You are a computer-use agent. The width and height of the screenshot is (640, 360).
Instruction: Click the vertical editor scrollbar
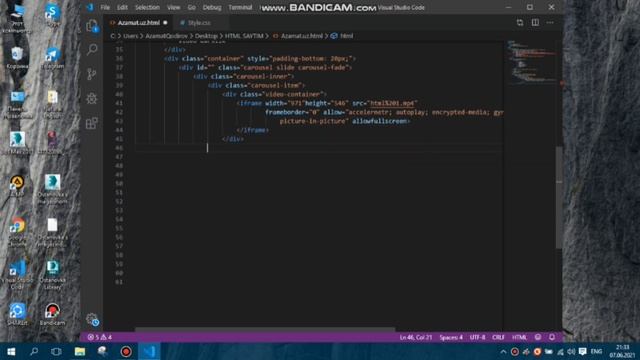point(559,197)
